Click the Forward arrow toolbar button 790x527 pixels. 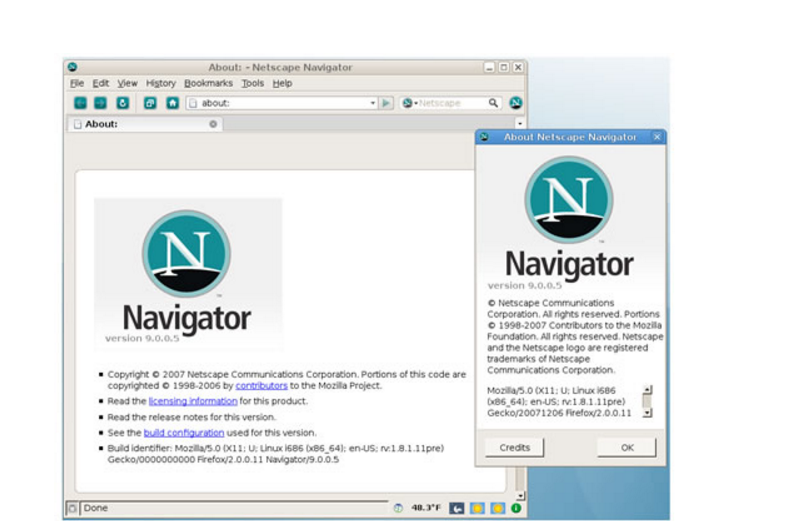click(x=100, y=103)
